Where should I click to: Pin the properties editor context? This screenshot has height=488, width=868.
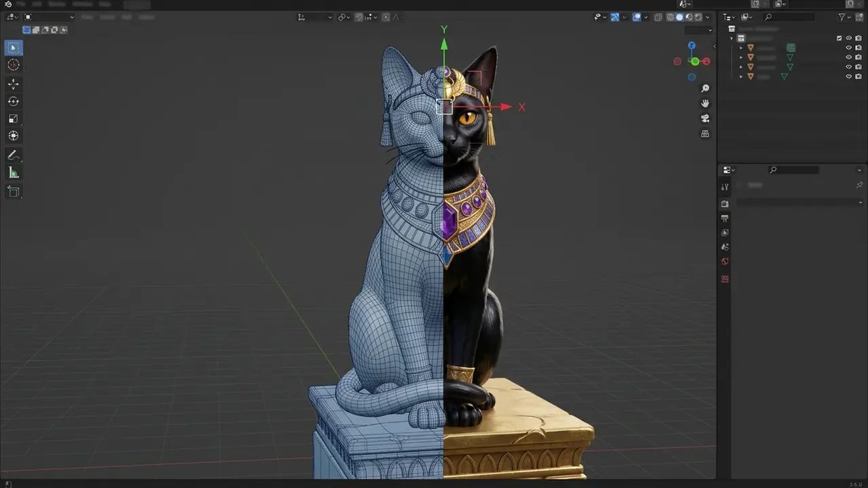pos(859,185)
